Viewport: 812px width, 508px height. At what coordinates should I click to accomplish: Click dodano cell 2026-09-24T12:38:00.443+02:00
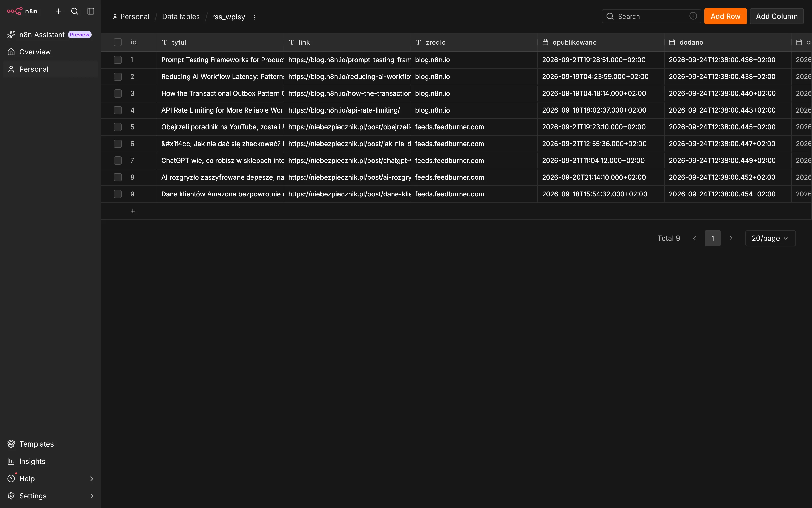(728, 110)
